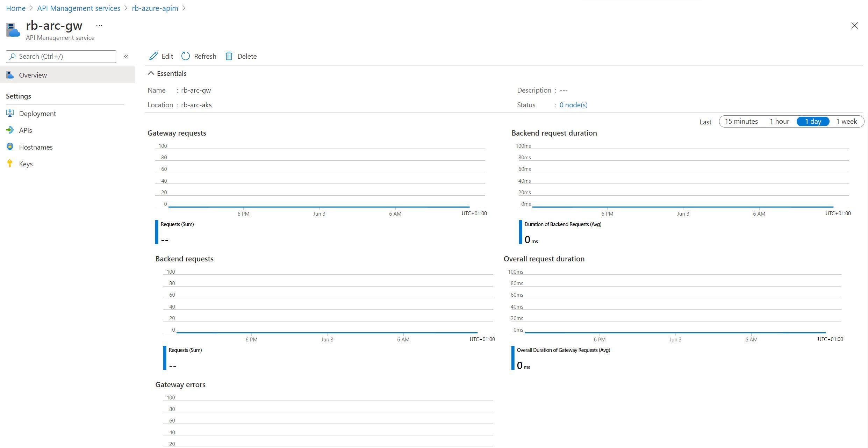
Task: Click the Overall request duration chart title
Action: pos(544,259)
